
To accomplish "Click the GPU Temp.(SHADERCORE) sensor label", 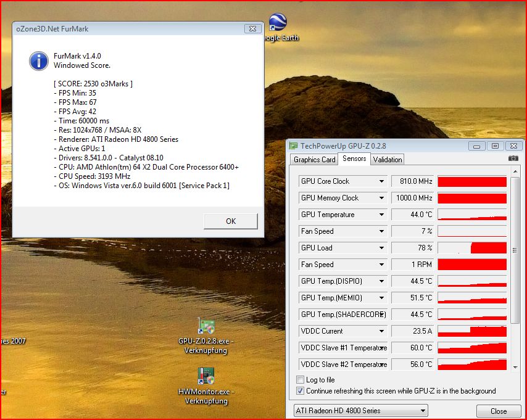I will point(343,315).
